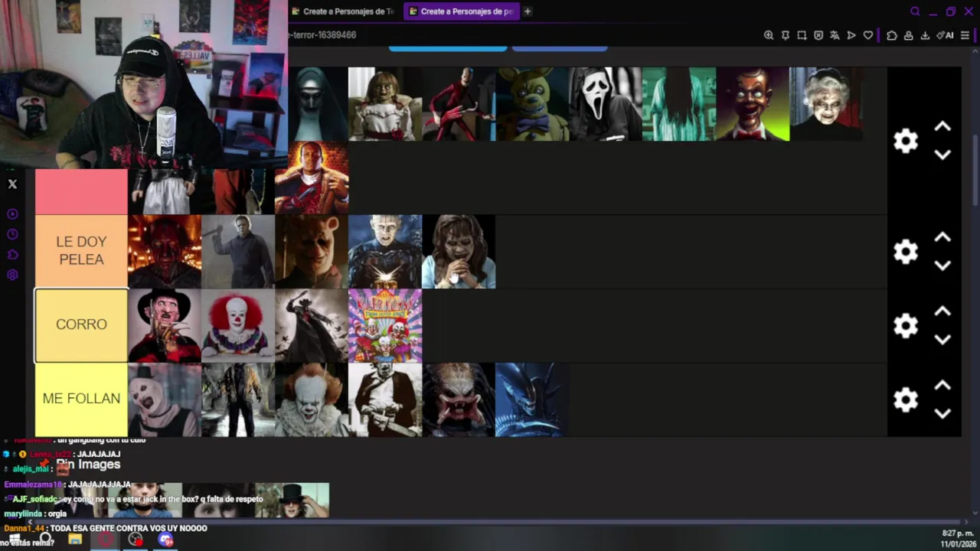
Task: Select the Predator image
Action: pyautogui.click(x=459, y=399)
